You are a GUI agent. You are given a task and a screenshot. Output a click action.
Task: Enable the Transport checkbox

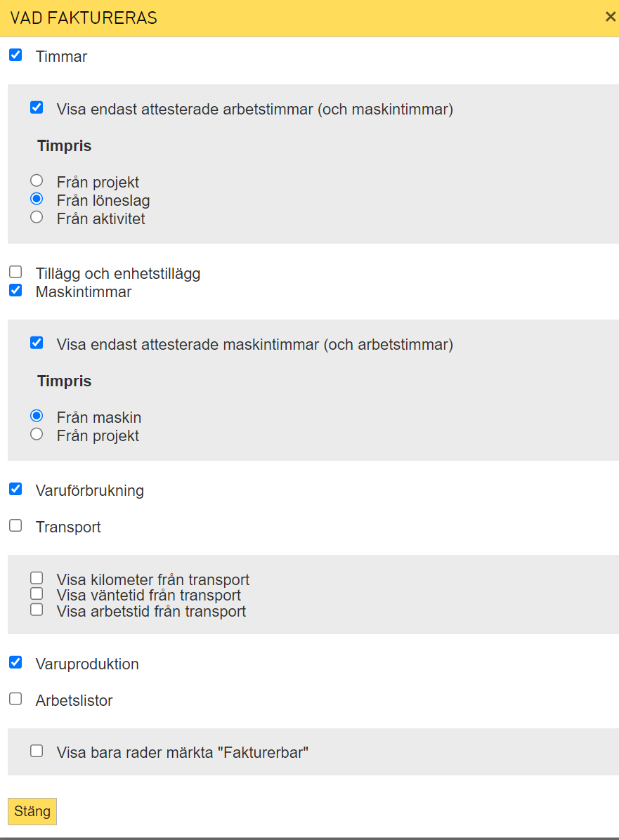pos(15,525)
